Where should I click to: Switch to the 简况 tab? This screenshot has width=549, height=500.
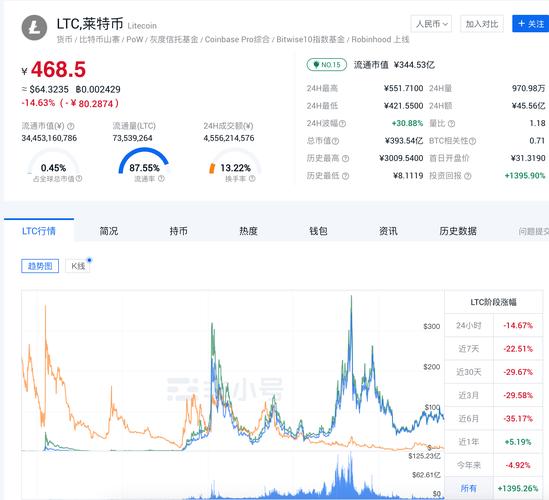pos(109,231)
